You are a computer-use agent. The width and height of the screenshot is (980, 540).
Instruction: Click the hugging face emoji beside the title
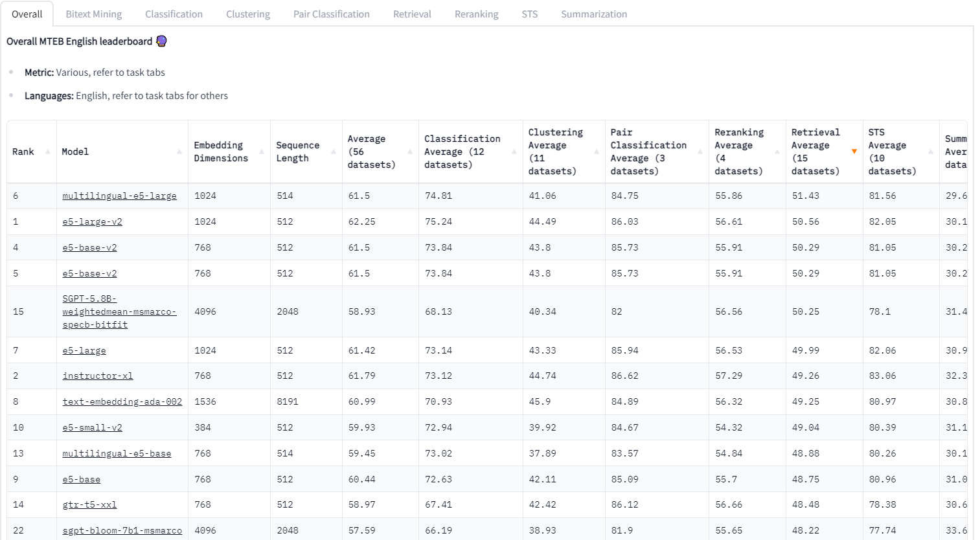tap(161, 40)
